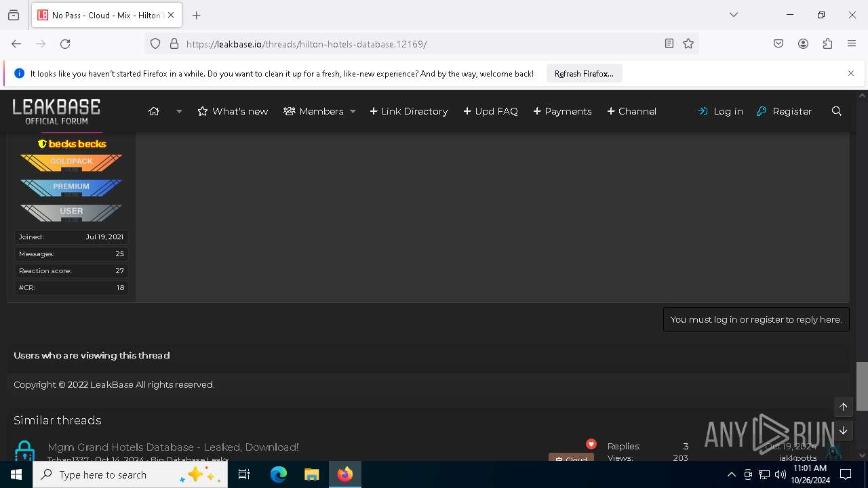Jump to top with the up arrow
This screenshot has height=488, width=868.
point(844,407)
